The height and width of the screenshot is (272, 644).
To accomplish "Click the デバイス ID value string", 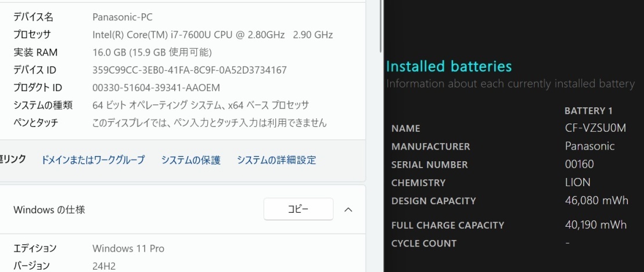I will click(x=189, y=70).
